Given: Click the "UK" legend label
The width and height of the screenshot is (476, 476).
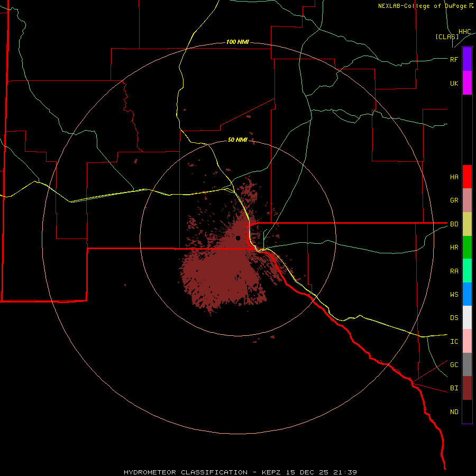Looking at the screenshot, I should tap(454, 84).
